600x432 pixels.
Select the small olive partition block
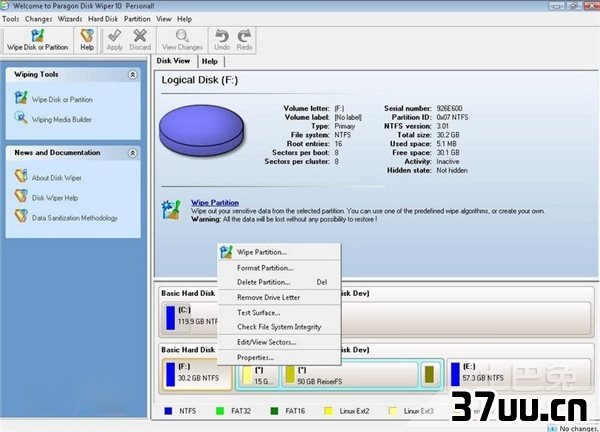click(x=430, y=375)
